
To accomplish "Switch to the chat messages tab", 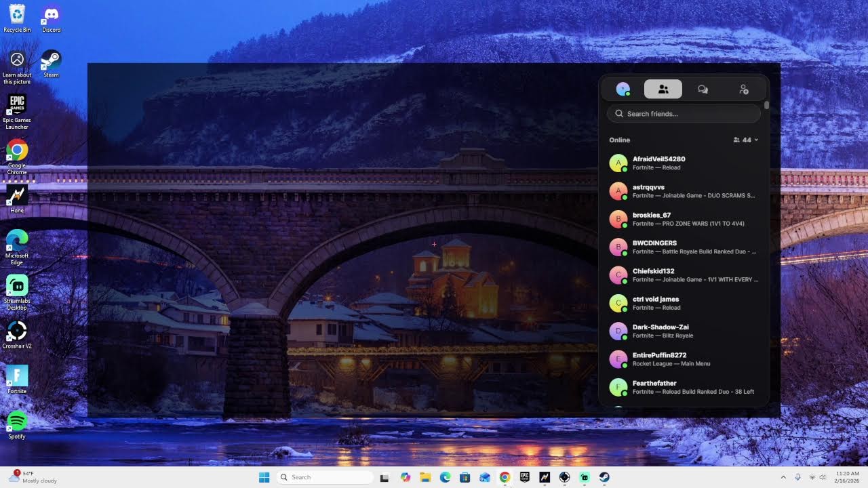I will 703,89.
